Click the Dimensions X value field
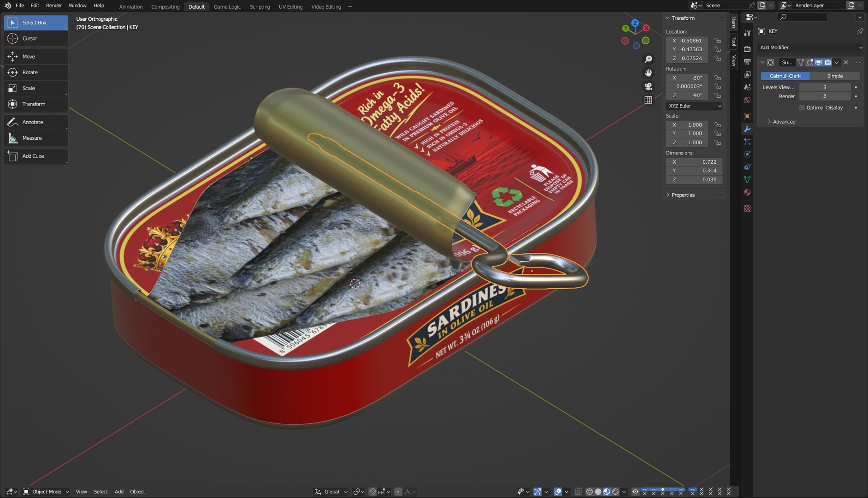Screen dimensions: 868x498 [694, 162]
